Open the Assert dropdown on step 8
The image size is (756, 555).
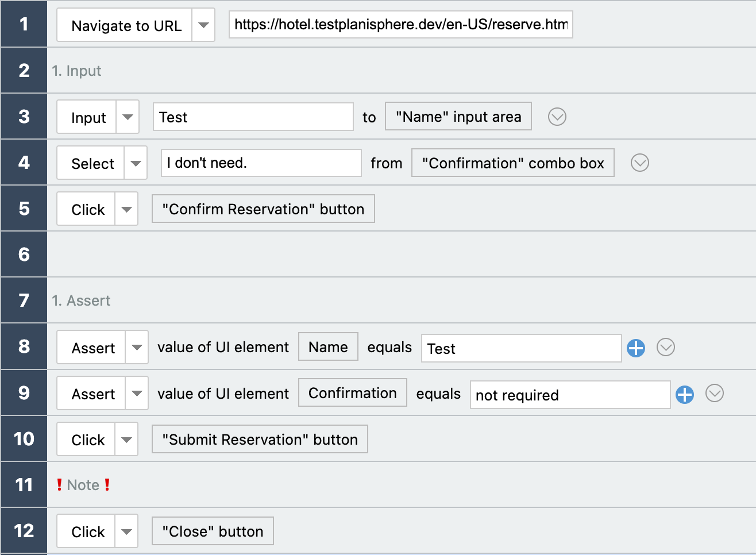point(136,347)
